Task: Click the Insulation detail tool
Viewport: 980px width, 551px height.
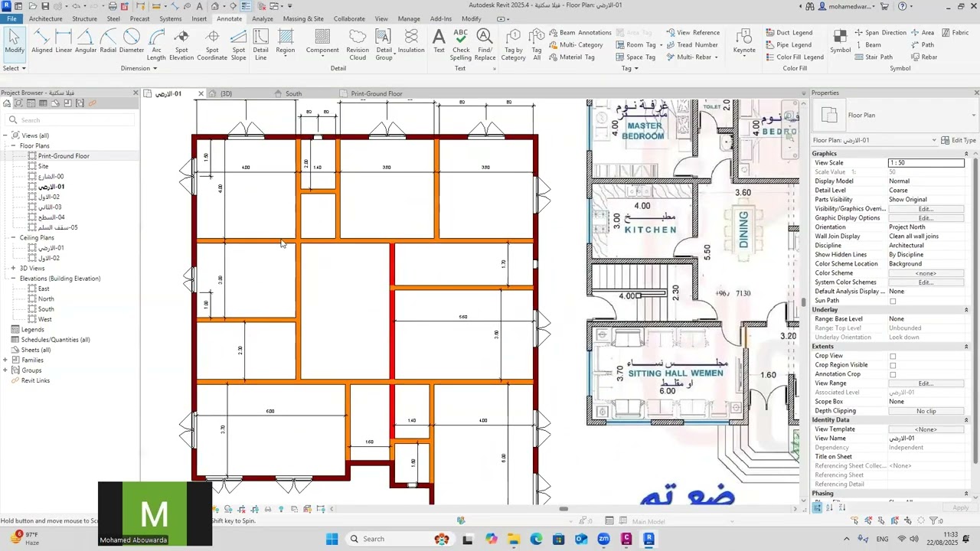Action: pyautogui.click(x=411, y=41)
